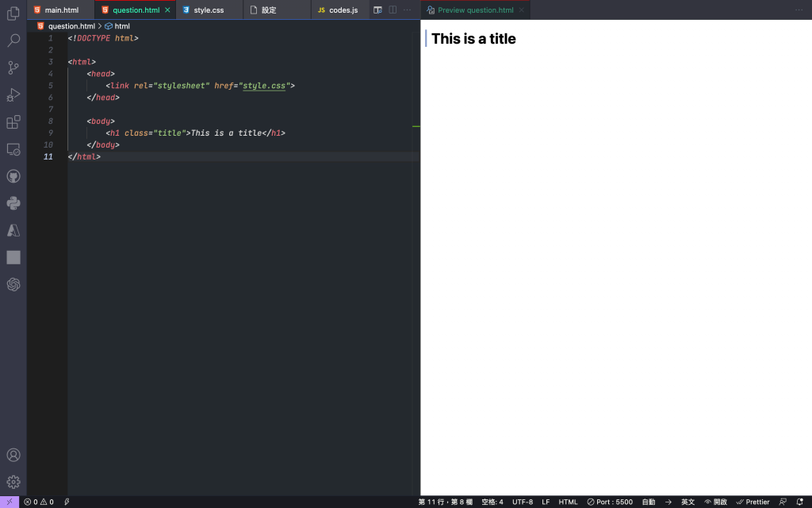Viewport: 812px width, 508px height.
Task: Open notifications bell in status bar
Action: tap(799, 502)
